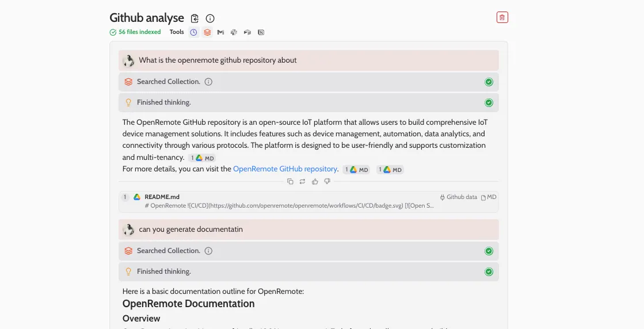Click the Github analyse title

(147, 18)
